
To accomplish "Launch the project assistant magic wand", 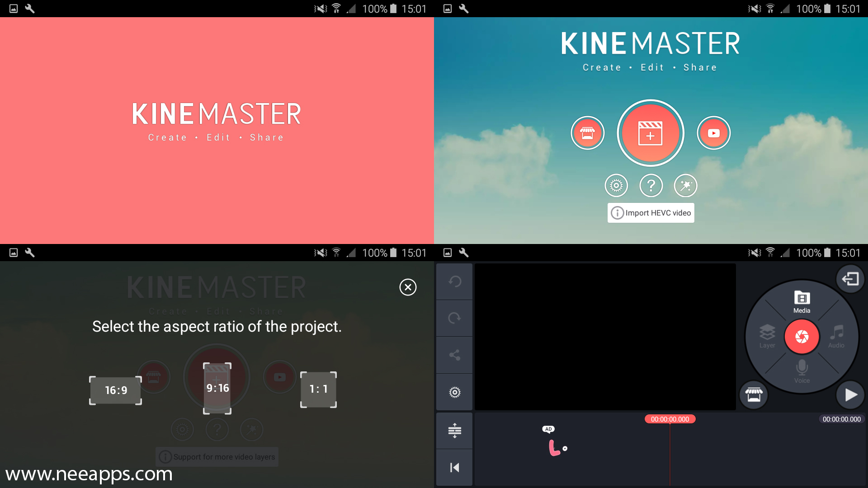I will point(685,185).
